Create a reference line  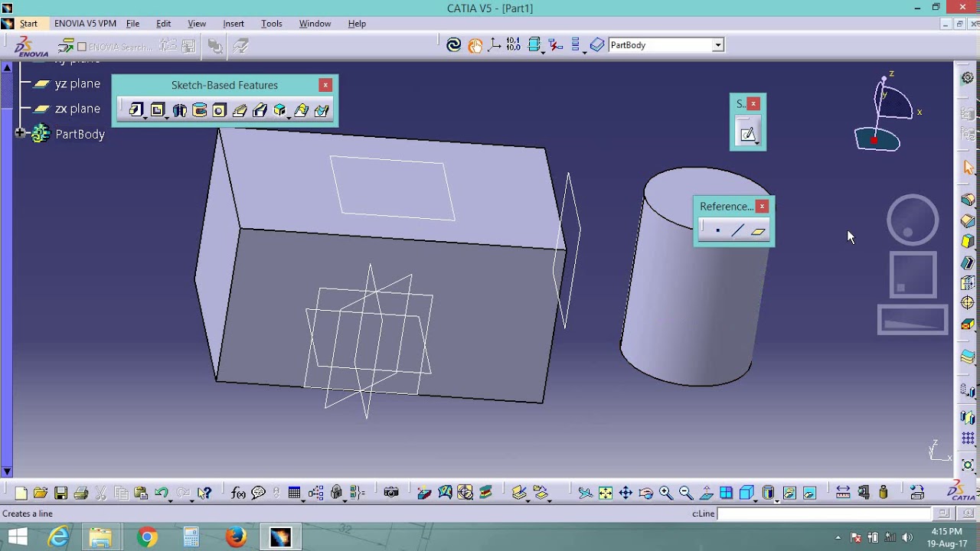(737, 230)
